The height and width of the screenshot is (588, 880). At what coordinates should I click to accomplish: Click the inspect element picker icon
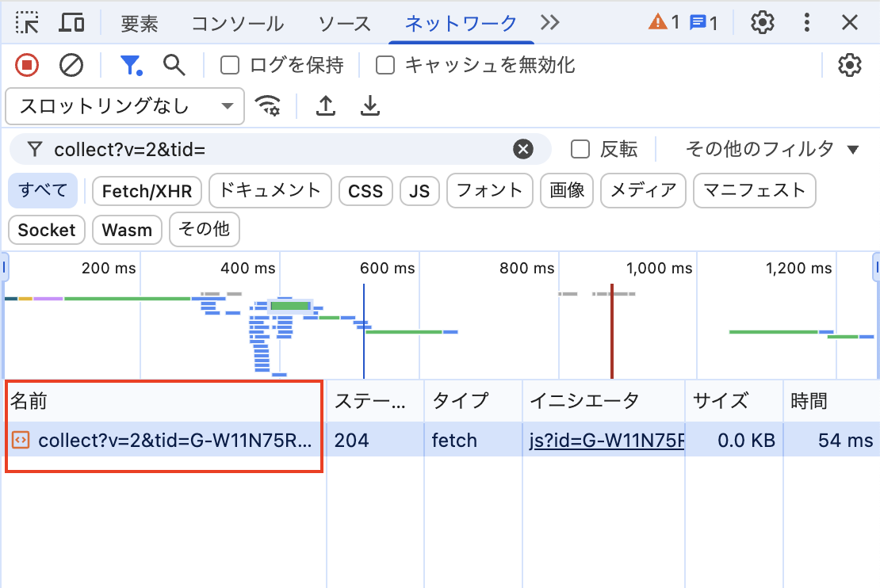tap(27, 23)
